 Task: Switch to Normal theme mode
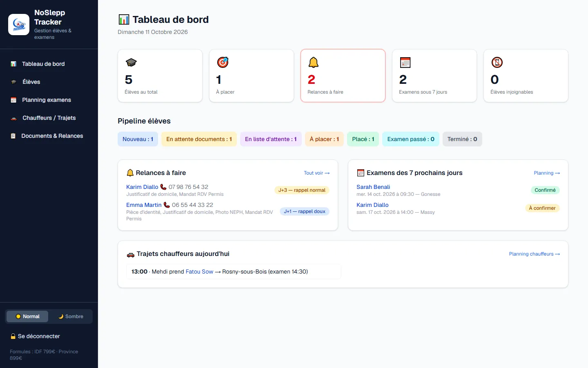tap(27, 316)
